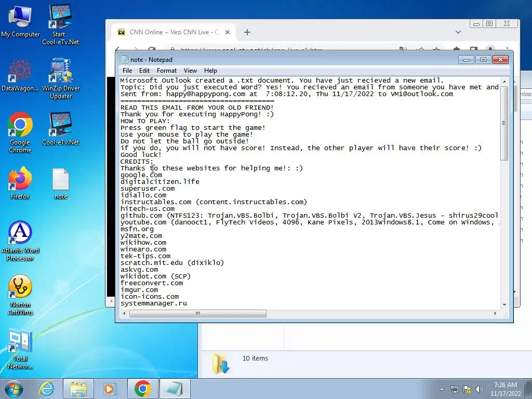Select the Atlantis Word Processor shortcut
This screenshot has width=532, height=399.
point(20,241)
